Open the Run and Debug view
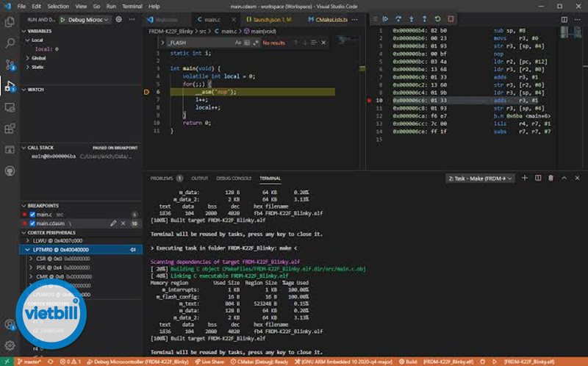 10,86
